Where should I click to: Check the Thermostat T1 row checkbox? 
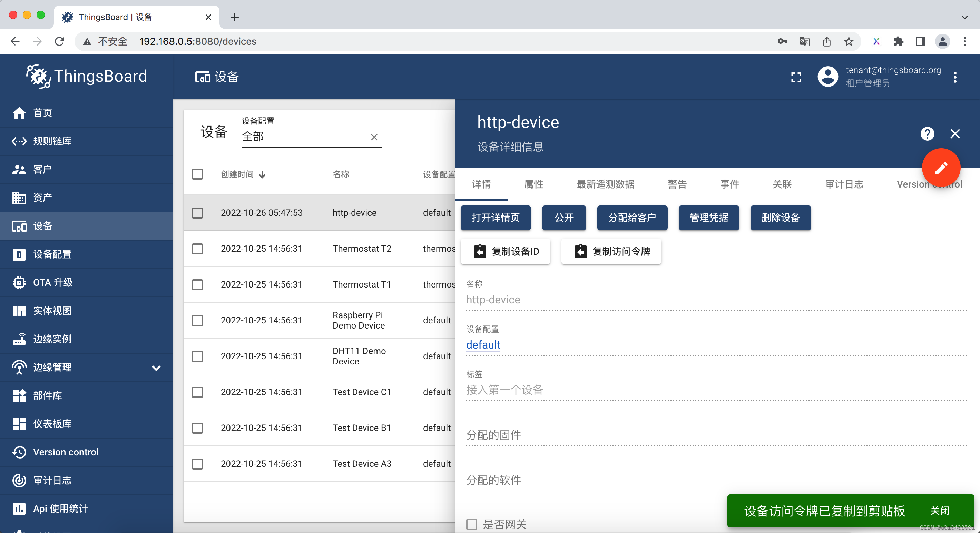click(197, 284)
